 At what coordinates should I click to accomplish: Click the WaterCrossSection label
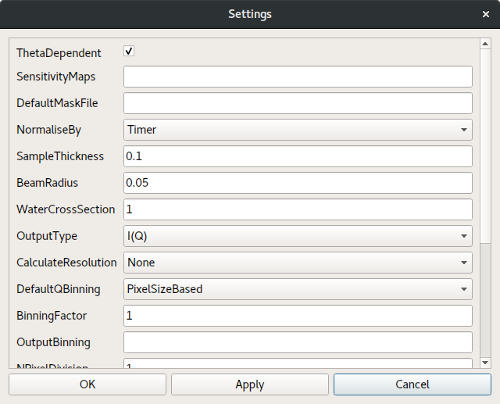point(66,209)
